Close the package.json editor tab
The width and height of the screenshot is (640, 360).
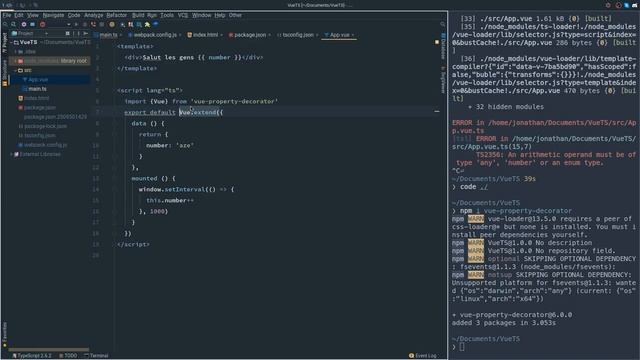(269, 35)
